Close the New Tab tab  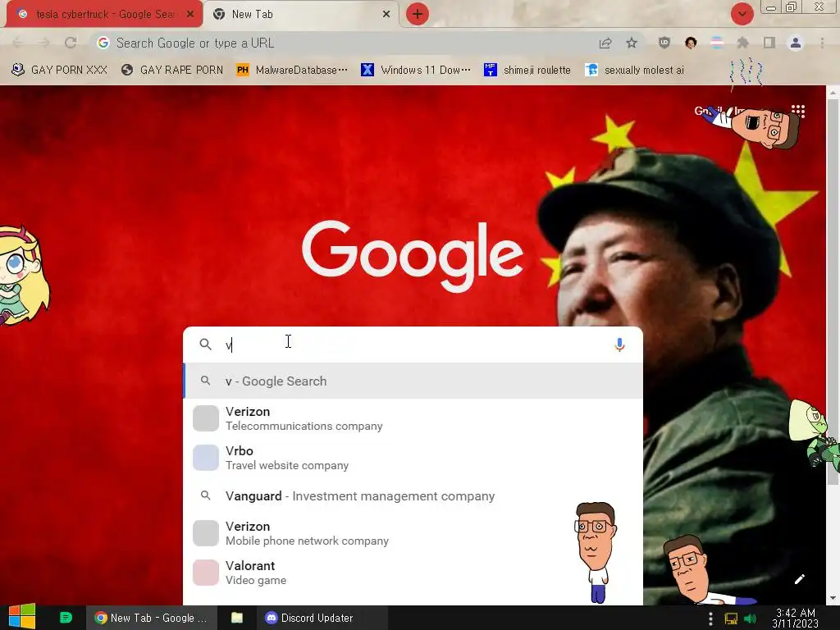coord(386,15)
